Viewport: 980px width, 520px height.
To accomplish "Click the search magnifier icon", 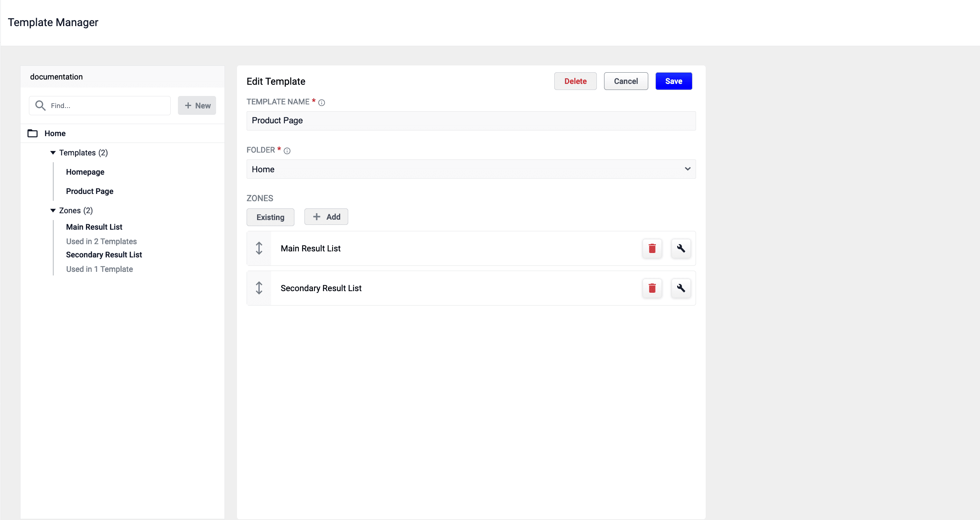I will (x=40, y=106).
